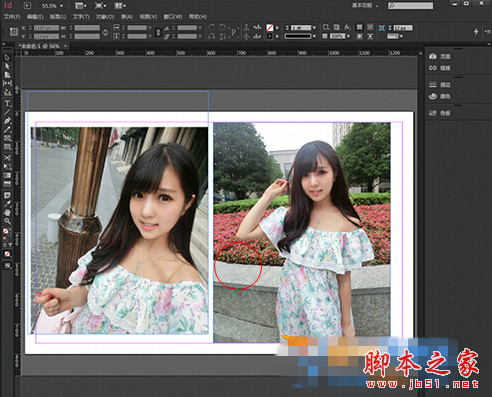Screen dimensions: 492x397
Task: Click rotate 90° counter-clockwise icon
Action: tap(222, 27)
